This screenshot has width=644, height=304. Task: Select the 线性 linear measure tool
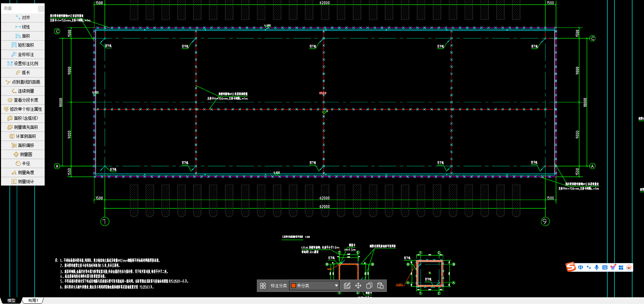pyautogui.click(x=23, y=27)
